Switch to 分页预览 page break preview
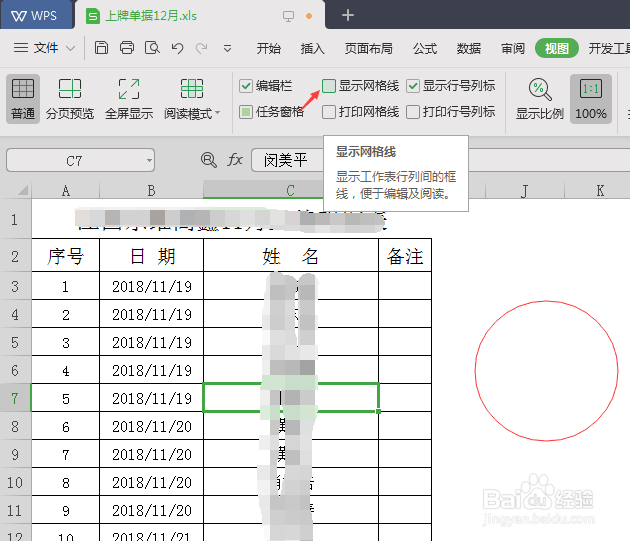 tap(70, 98)
